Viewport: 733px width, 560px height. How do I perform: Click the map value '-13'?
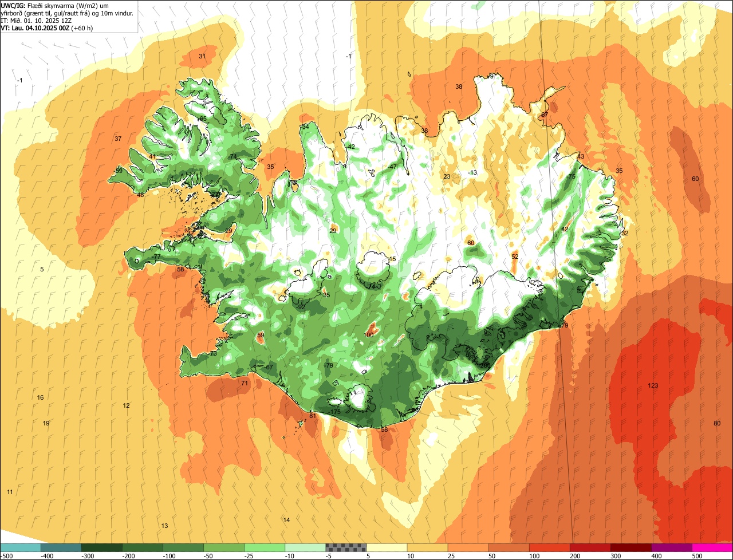click(x=472, y=173)
